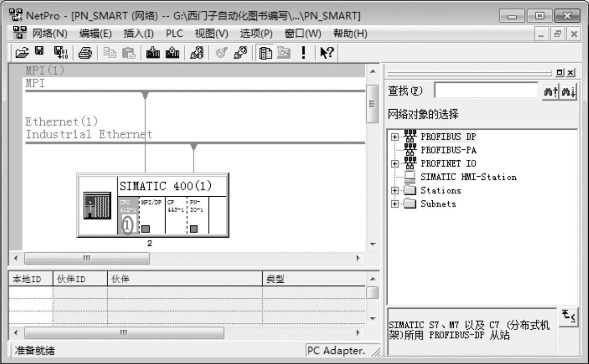Open the 编辑(E) menu
The height and width of the screenshot is (364, 589).
coord(95,34)
